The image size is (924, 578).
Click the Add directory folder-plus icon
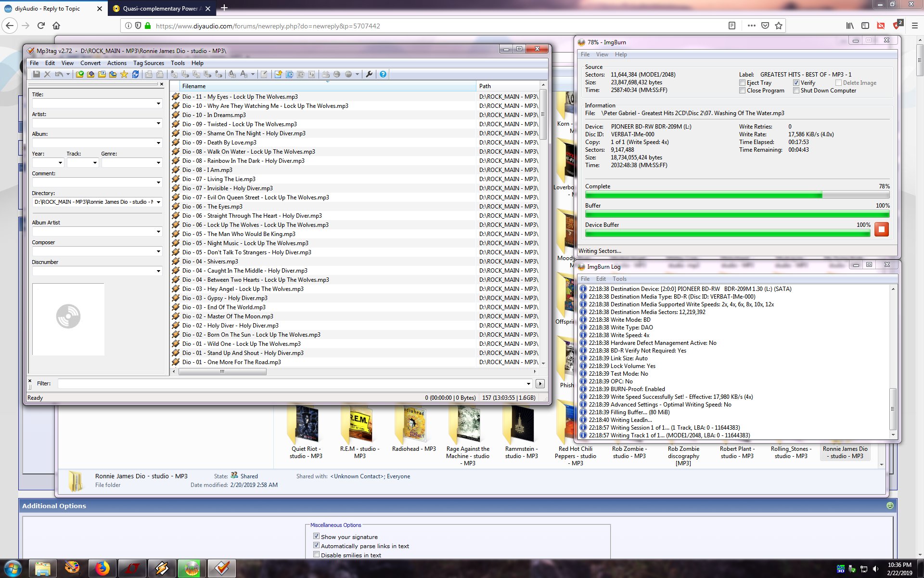coord(91,74)
